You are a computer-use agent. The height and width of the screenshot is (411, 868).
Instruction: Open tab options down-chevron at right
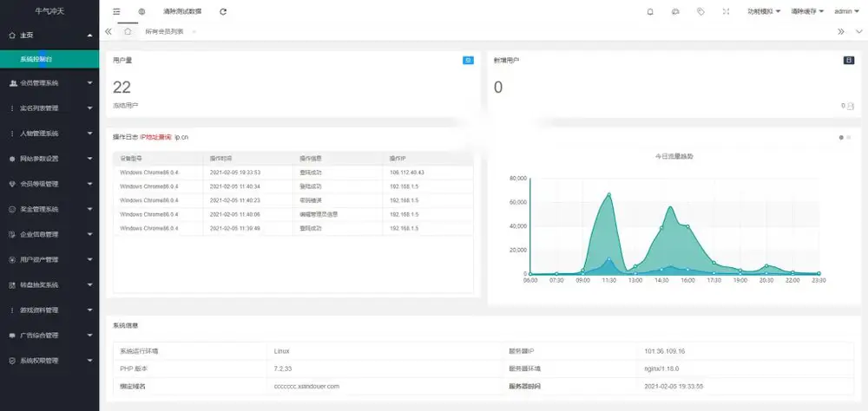pos(859,31)
